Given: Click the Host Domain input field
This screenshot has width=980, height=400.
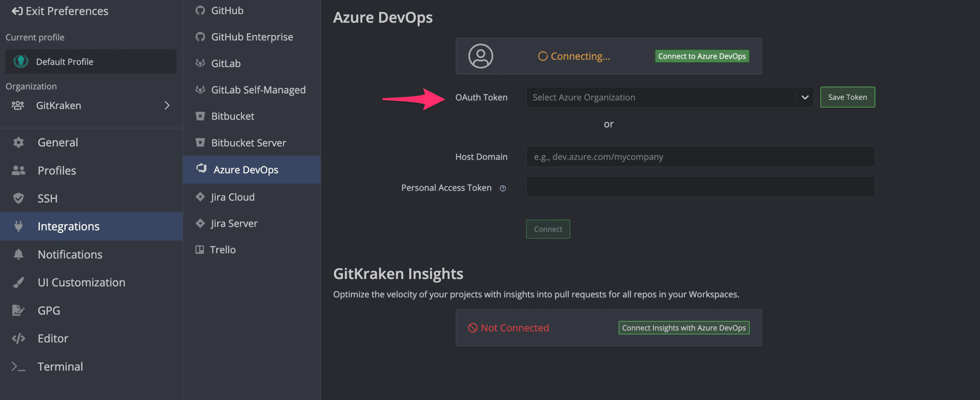Looking at the screenshot, I should tap(700, 157).
